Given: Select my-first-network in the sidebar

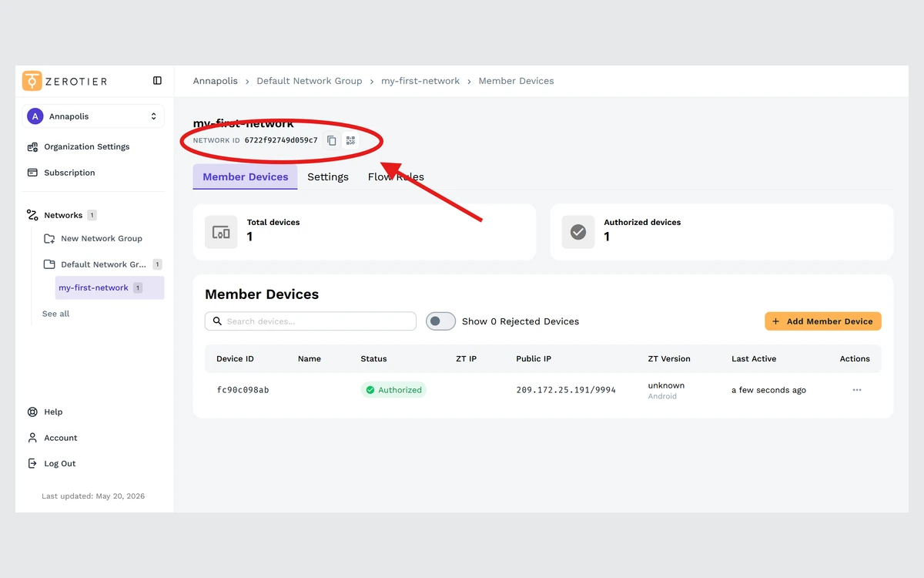Looking at the screenshot, I should click(109, 287).
